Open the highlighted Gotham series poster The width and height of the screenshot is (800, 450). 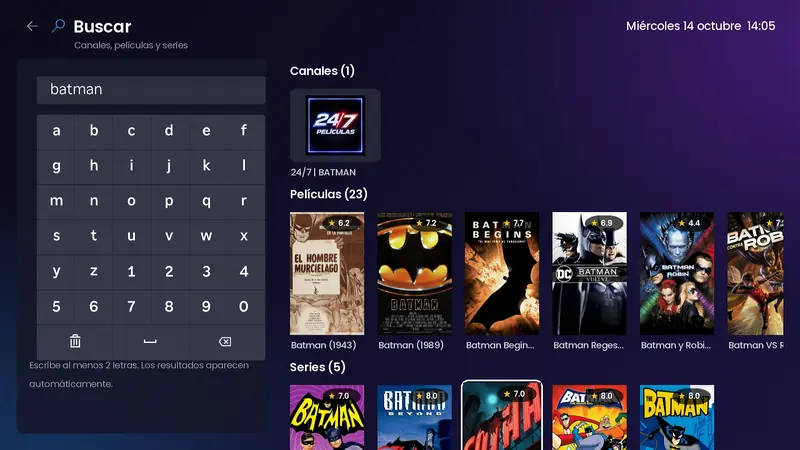point(502,416)
